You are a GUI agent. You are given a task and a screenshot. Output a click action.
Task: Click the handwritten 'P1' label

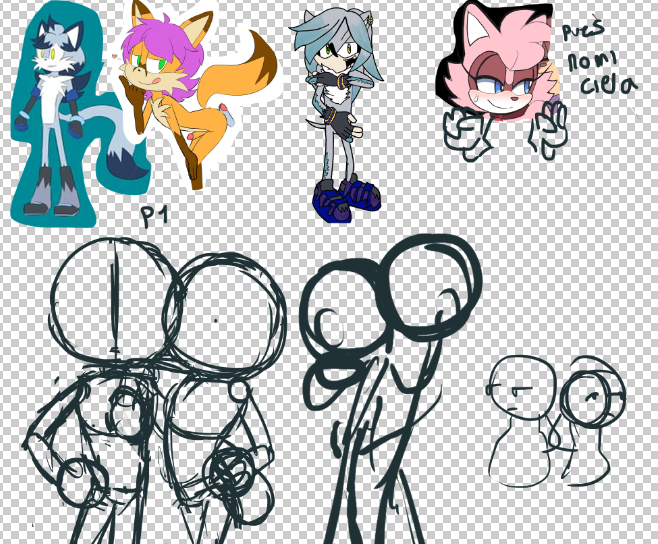pos(154,216)
